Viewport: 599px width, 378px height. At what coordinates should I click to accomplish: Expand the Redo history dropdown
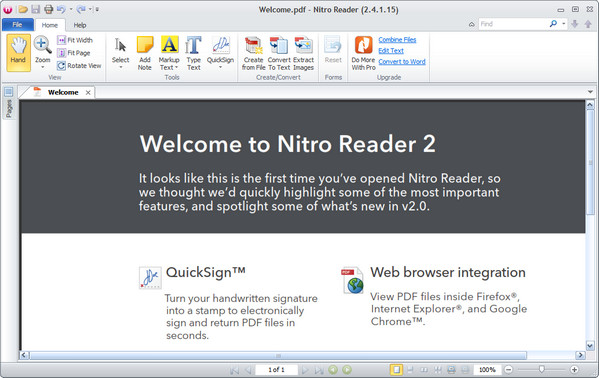click(90, 9)
